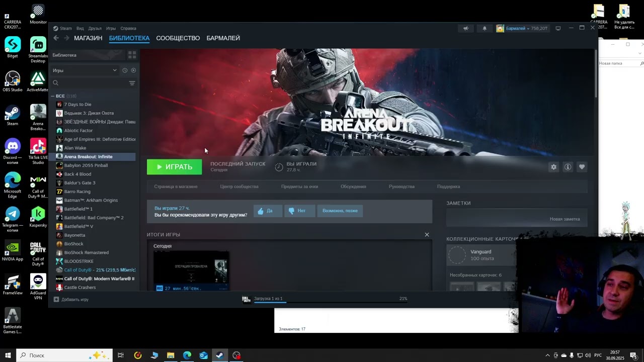Viewport: 644px width, 362px height.
Task: Go to МАГАЗИН tab
Action: [88, 38]
